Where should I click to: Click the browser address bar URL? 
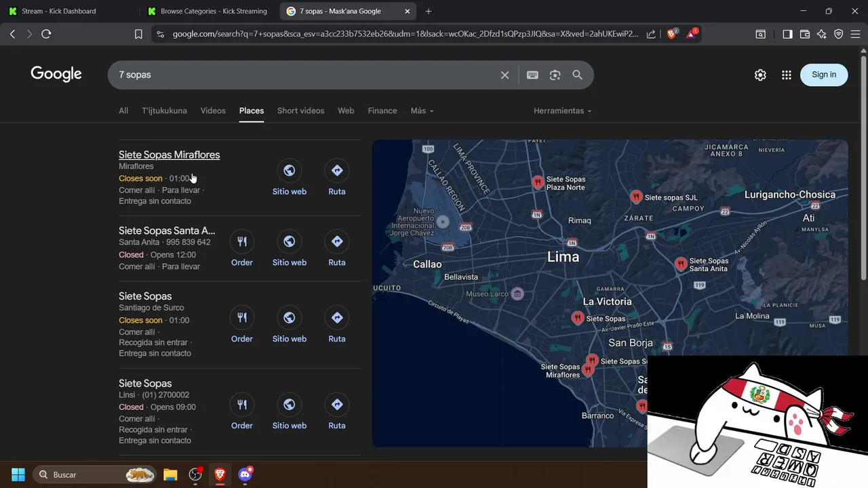pyautogui.click(x=405, y=34)
